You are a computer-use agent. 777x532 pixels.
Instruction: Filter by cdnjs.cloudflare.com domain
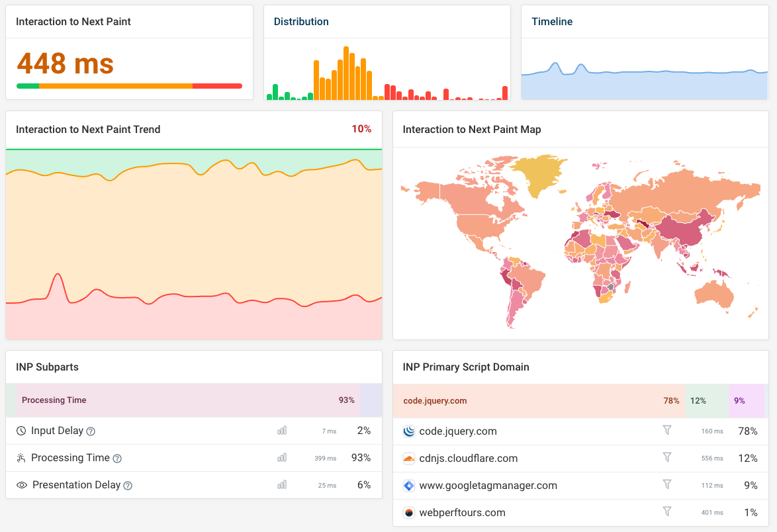pyautogui.click(x=667, y=458)
